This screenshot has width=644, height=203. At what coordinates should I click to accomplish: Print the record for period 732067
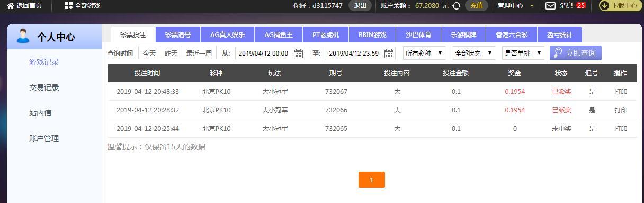coord(621,91)
